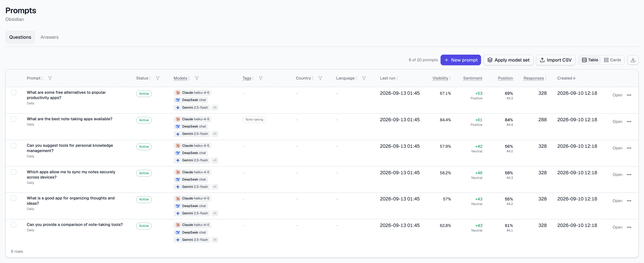Image resolution: width=644 pixels, height=263 pixels.
Task: Sort by Responses arrows
Action: pyautogui.click(x=546, y=78)
